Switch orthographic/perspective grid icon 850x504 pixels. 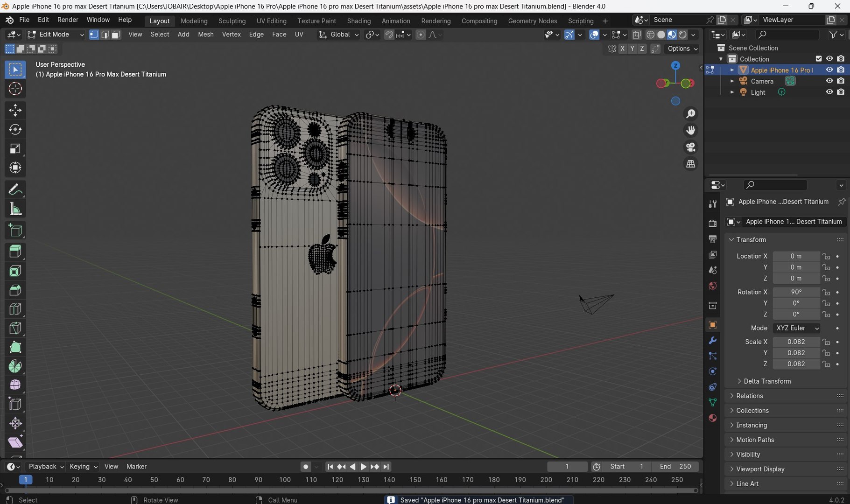[x=690, y=164]
